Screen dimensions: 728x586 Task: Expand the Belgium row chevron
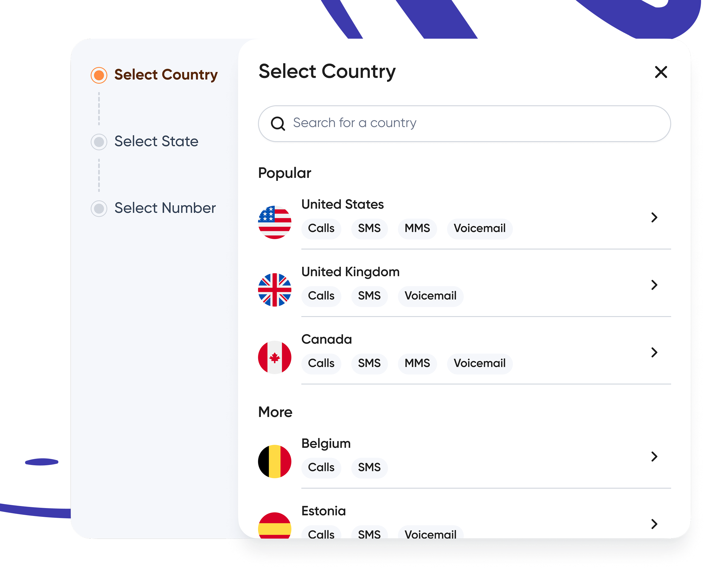[654, 457]
